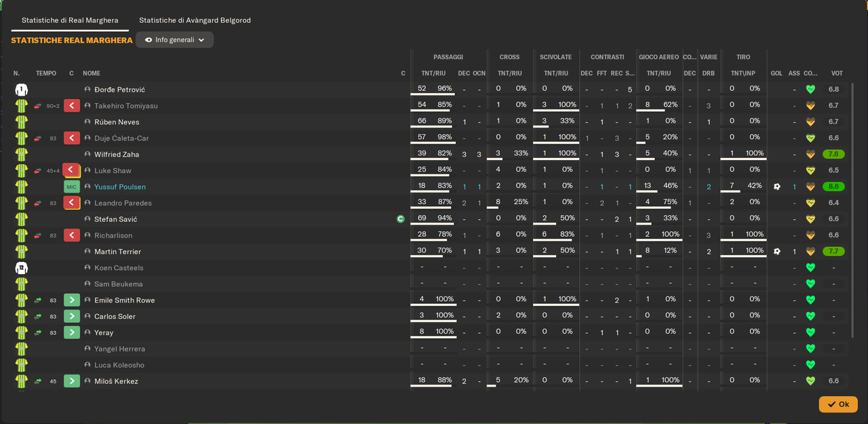Click the PASSAGGI column group header
The image size is (868, 424).
(448, 57)
